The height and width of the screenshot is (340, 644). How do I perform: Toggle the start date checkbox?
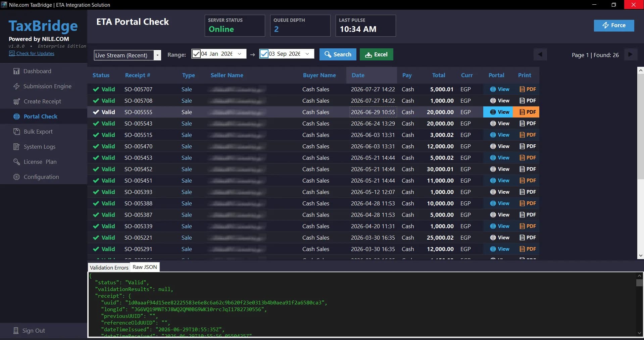(196, 54)
